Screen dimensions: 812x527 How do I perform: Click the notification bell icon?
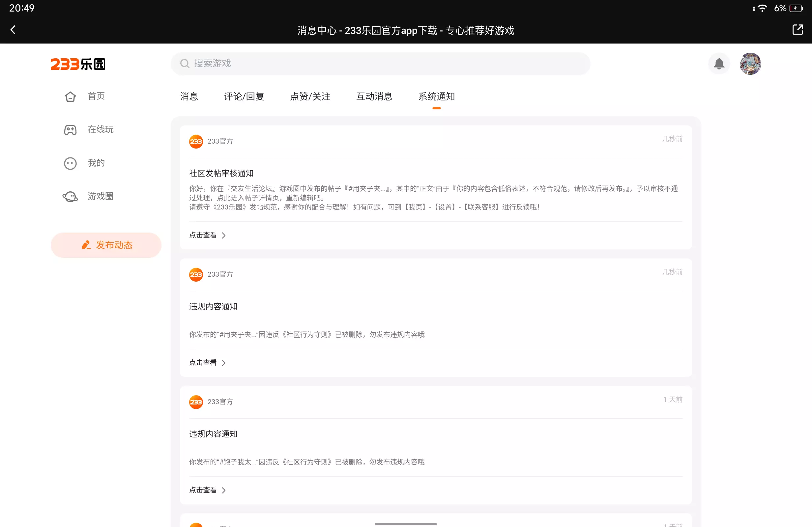(719, 64)
